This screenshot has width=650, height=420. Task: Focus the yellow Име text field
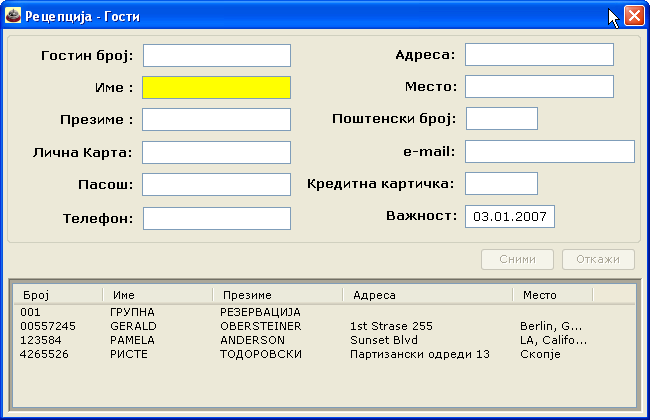click(216, 87)
